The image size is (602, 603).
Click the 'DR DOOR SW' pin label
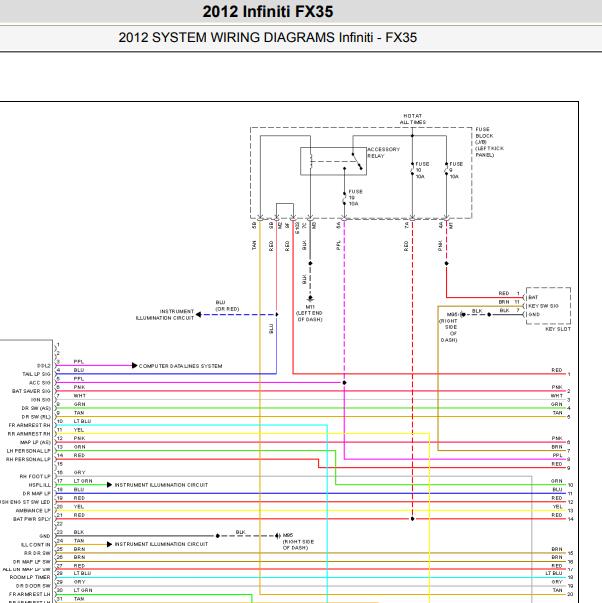[x=33, y=586]
